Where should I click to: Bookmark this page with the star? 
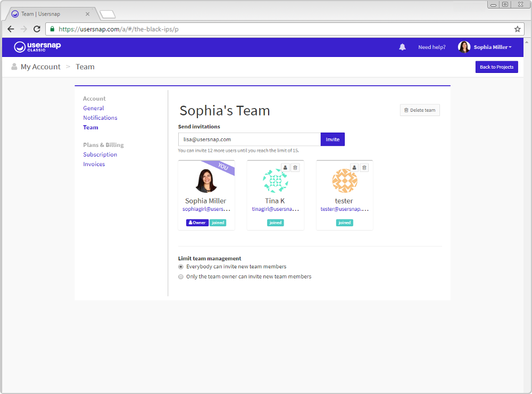(517, 29)
